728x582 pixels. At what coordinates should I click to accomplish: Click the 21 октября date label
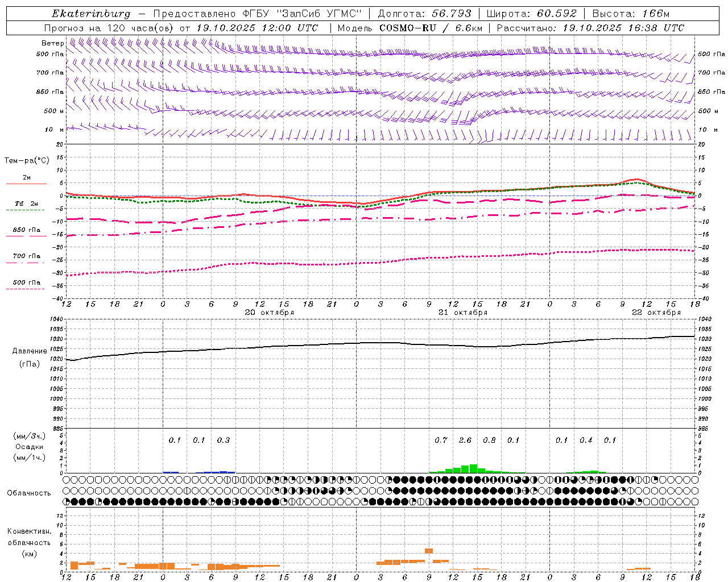click(463, 313)
